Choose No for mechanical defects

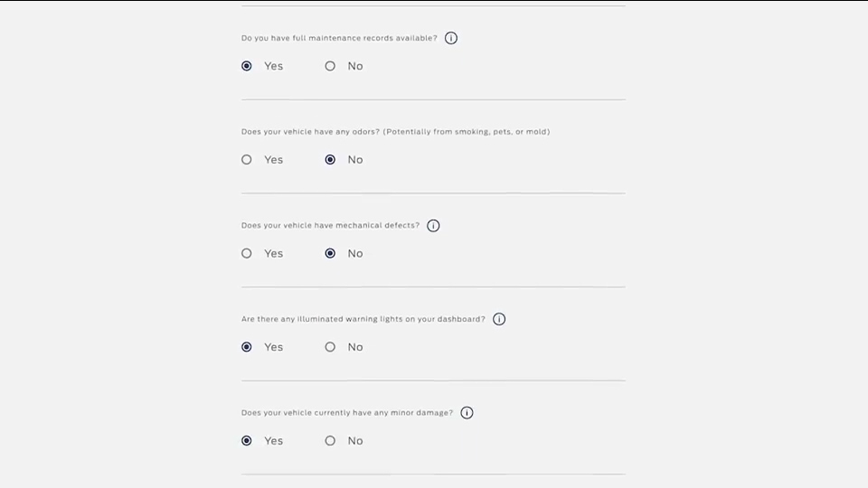click(331, 253)
